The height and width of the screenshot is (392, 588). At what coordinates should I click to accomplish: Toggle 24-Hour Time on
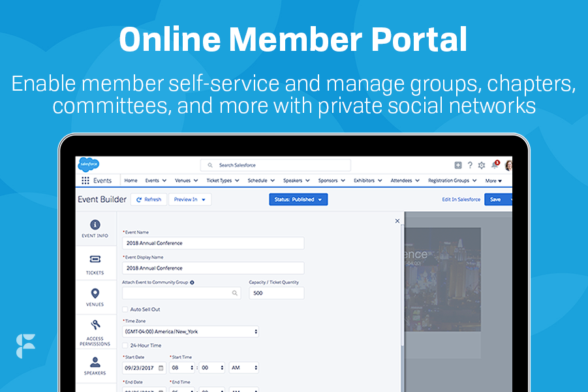point(125,345)
